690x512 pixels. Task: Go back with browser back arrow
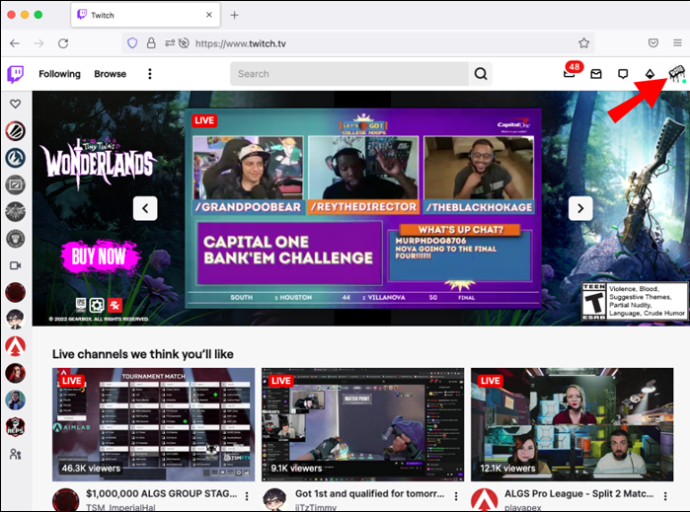click(15, 43)
